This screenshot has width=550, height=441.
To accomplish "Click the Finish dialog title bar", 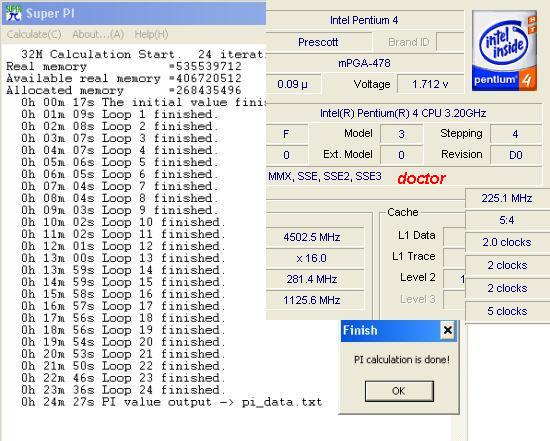I will (x=399, y=330).
